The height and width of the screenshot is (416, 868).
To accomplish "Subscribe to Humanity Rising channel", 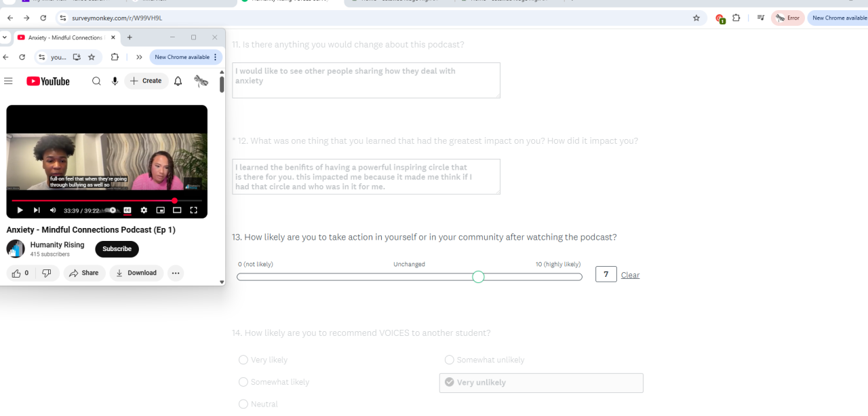I will click(x=117, y=249).
